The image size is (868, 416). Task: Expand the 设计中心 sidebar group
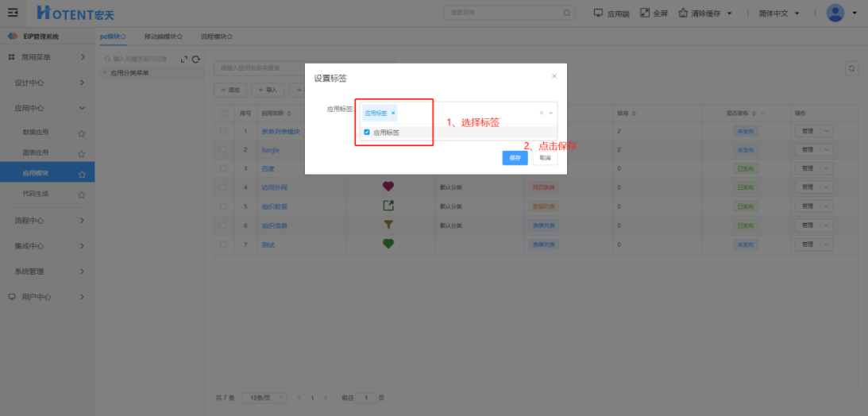48,83
